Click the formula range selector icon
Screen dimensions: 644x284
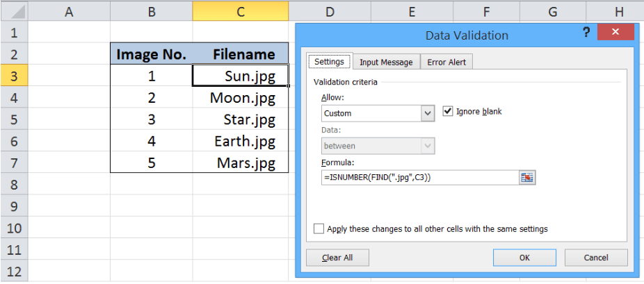[x=527, y=178]
